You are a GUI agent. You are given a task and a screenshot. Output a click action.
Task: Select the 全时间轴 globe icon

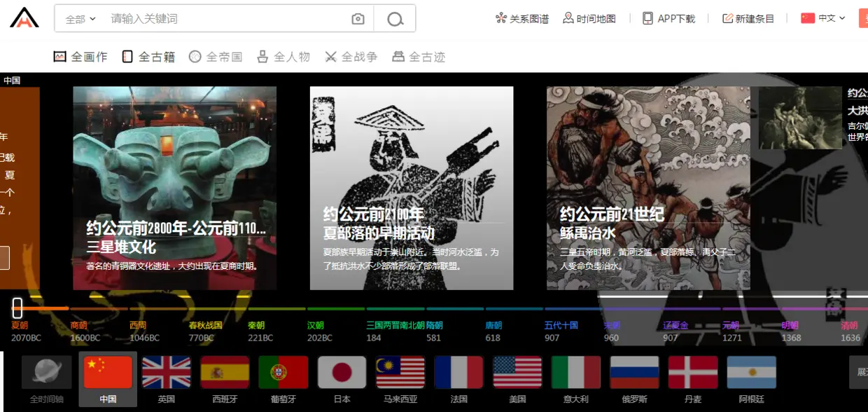47,373
